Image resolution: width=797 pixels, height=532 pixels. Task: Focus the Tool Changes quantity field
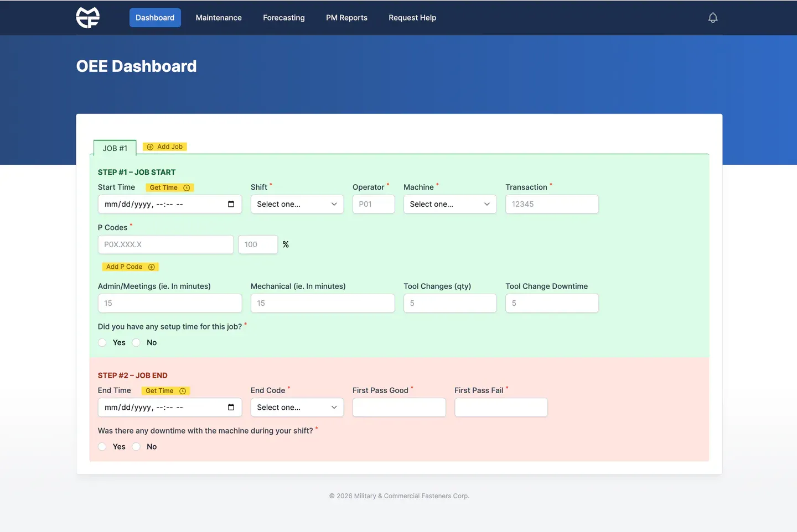(x=450, y=303)
